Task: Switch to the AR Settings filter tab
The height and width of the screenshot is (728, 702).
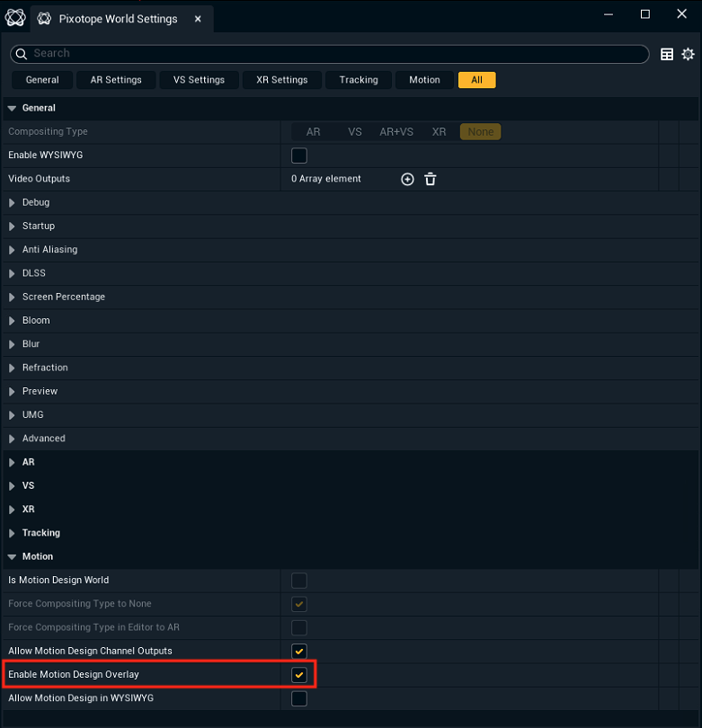Action: (116, 80)
